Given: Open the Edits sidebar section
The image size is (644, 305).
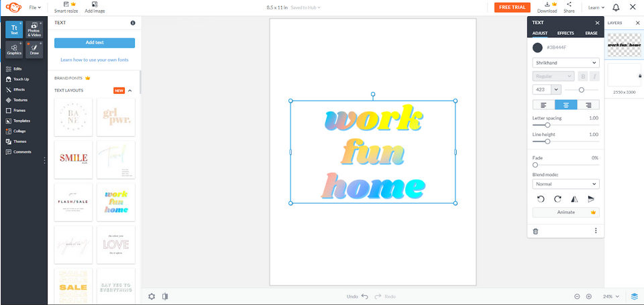Looking at the screenshot, I should [x=14, y=69].
